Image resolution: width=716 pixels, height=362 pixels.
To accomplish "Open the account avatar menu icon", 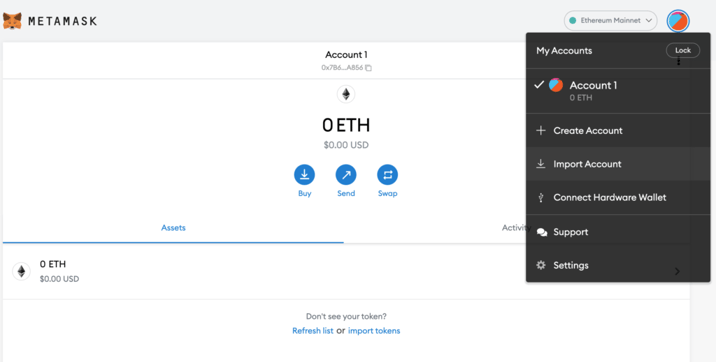I will tap(678, 21).
